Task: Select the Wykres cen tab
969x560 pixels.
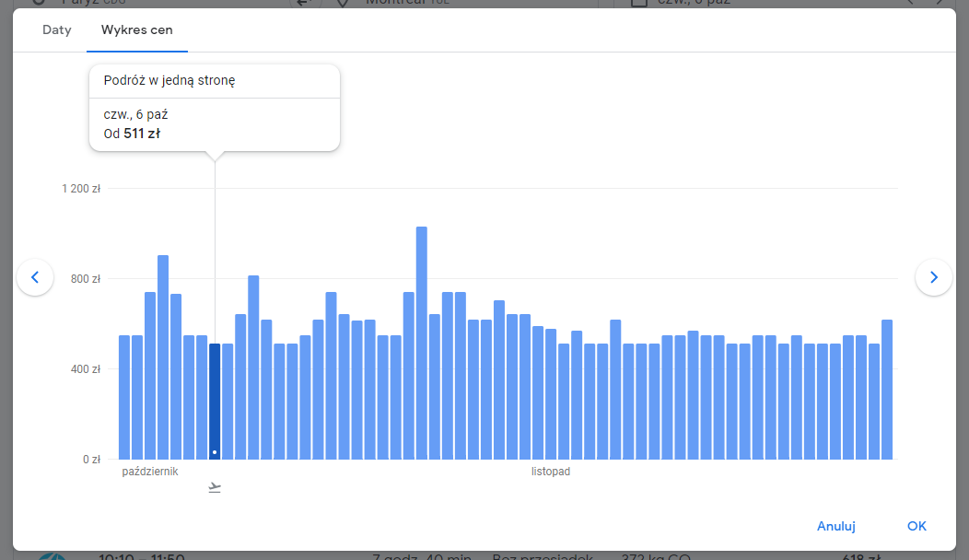Action: coord(136,29)
